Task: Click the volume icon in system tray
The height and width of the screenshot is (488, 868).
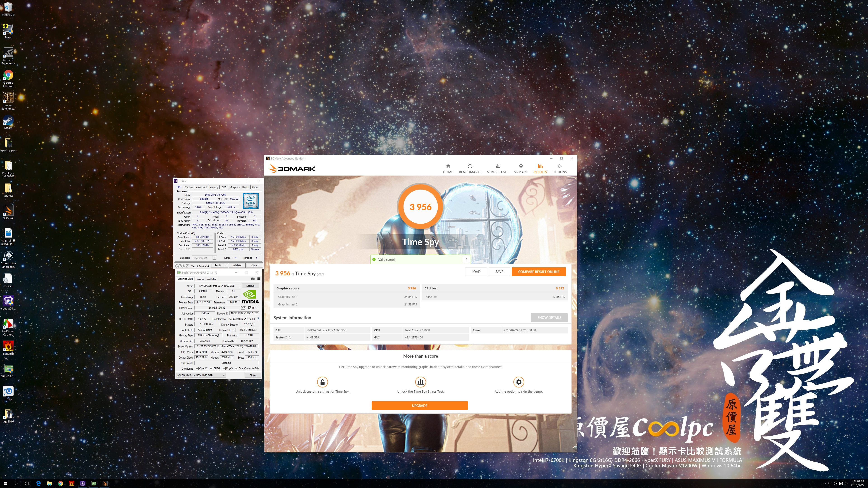Action: (835, 483)
